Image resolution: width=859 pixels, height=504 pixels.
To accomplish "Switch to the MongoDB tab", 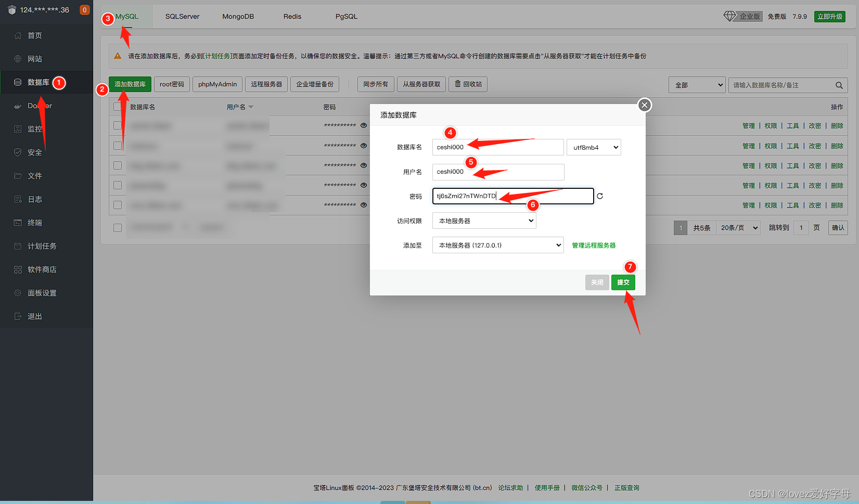I will pos(238,16).
